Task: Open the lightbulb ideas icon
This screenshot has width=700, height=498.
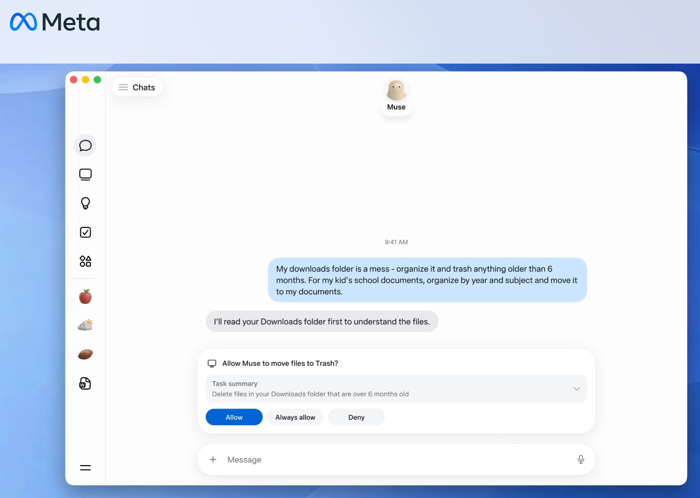Action: tap(85, 203)
